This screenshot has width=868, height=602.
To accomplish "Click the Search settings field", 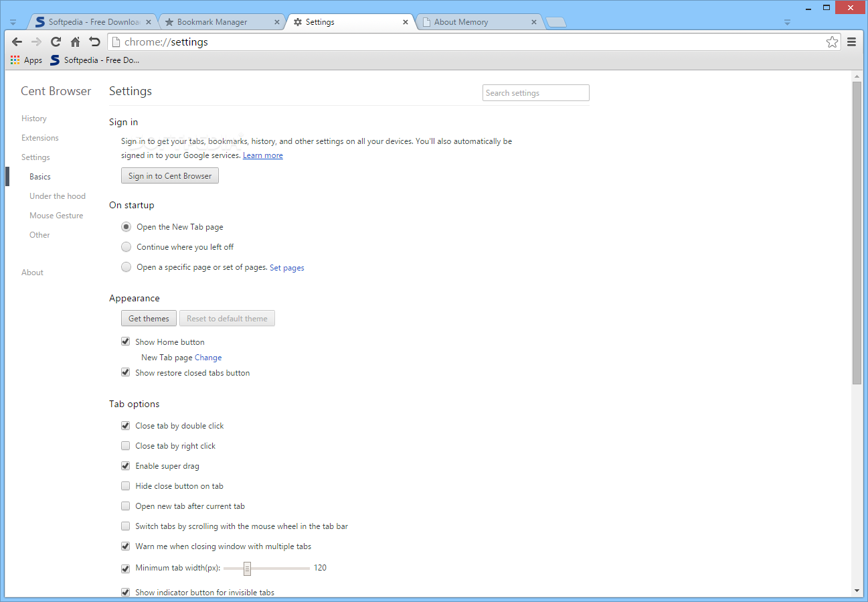I will (536, 93).
